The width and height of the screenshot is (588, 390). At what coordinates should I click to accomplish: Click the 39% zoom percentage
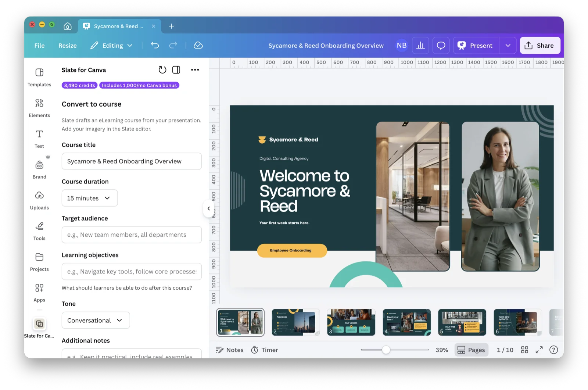(442, 350)
